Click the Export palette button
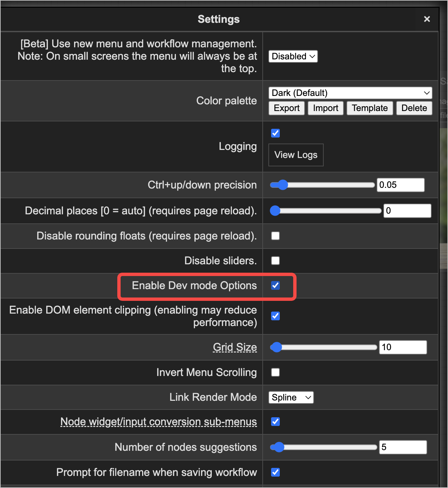Viewport: 448px width, 488px height. [x=286, y=108]
